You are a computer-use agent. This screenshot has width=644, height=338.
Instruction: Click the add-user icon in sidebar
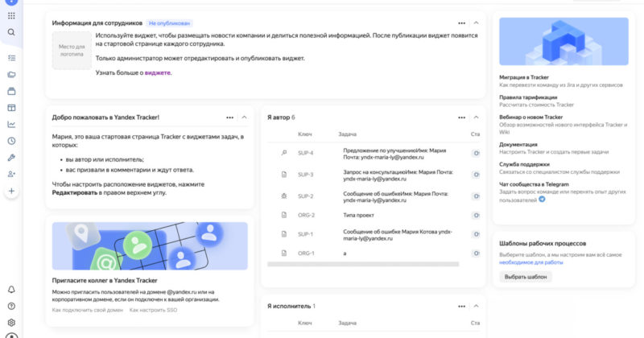[x=11, y=174]
